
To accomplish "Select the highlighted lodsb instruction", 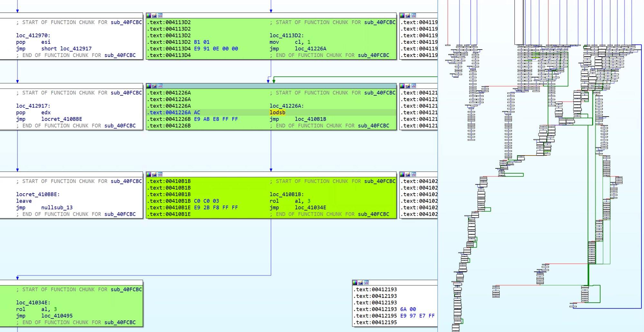I will [277, 112].
